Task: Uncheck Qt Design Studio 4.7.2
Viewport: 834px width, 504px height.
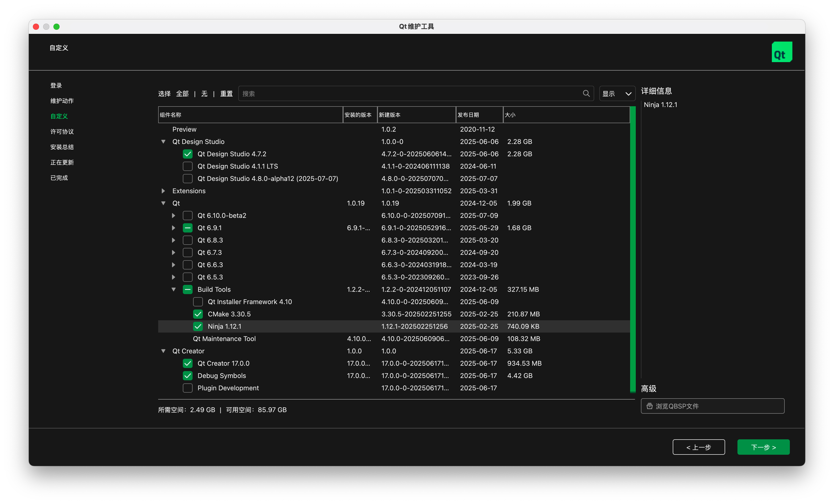Action: click(187, 154)
